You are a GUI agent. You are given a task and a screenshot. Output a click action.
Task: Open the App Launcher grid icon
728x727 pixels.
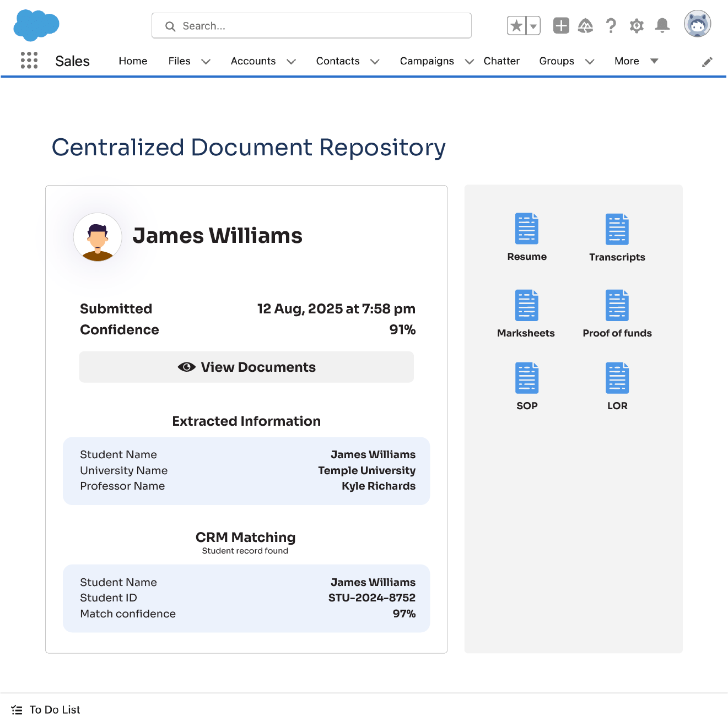tap(29, 61)
